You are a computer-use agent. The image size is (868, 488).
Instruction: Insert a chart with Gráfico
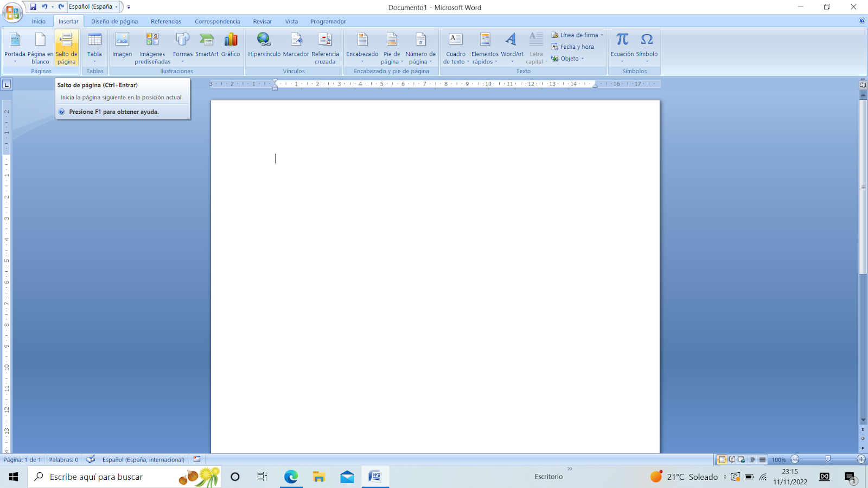[x=231, y=48]
